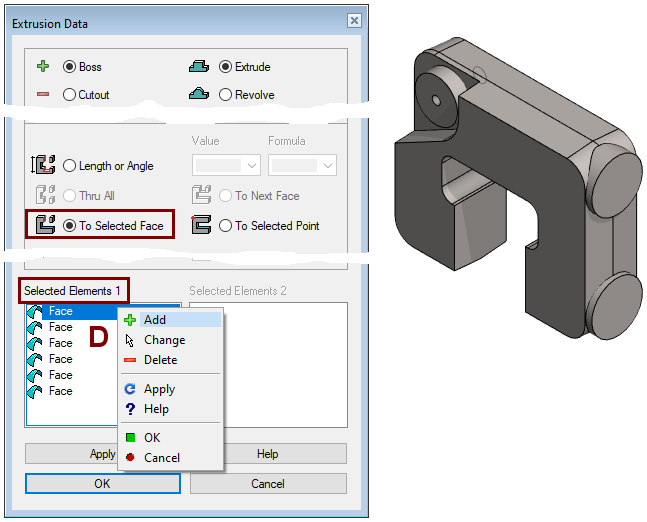Click the blue question mark Help icon

tap(129, 409)
